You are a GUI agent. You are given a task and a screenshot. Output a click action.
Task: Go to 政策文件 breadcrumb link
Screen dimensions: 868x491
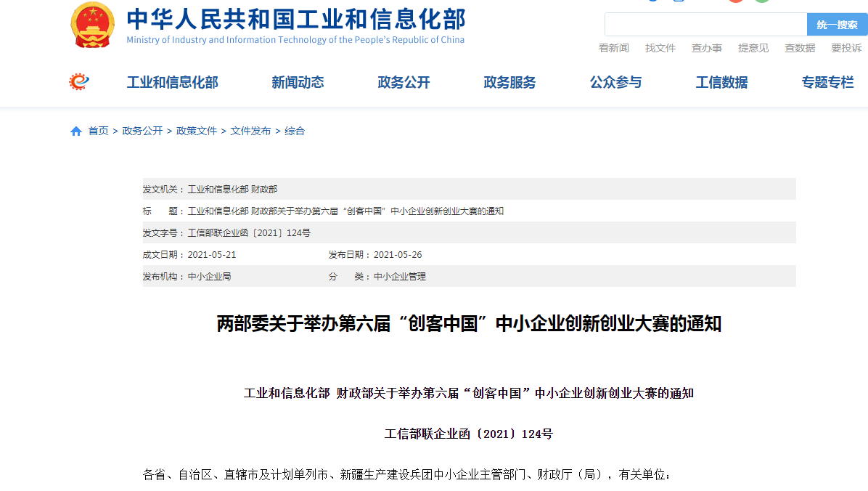click(197, 131)
